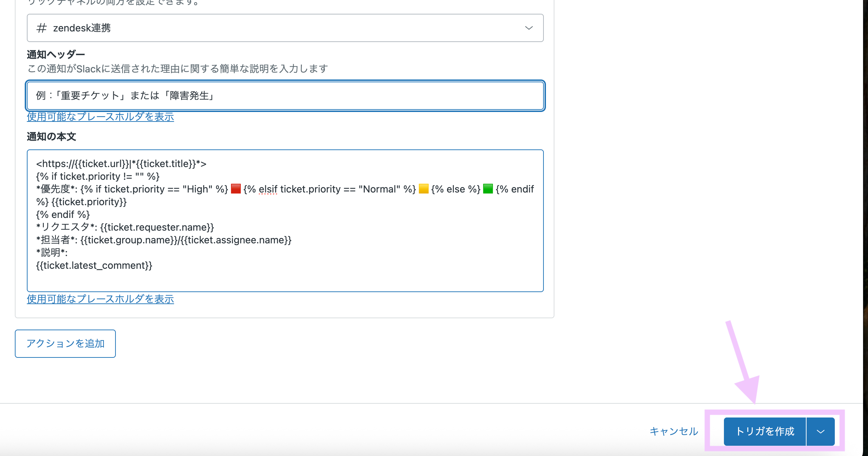Click the underlined elsif word

(x=268, y=189)
